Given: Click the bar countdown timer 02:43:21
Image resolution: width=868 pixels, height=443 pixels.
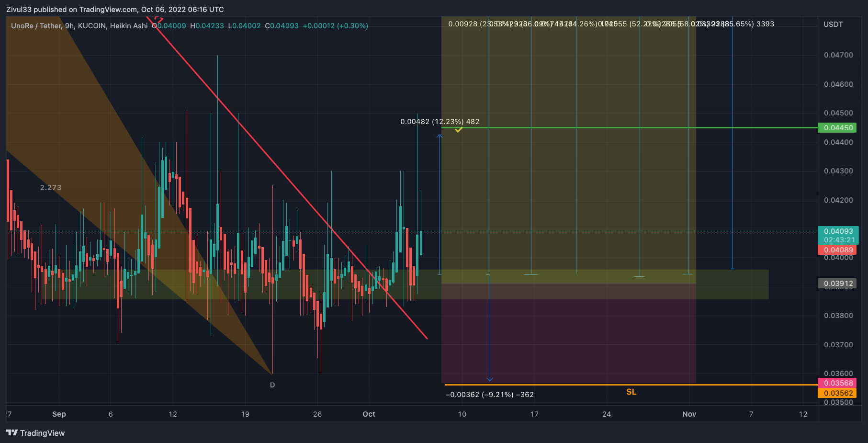Looking at the screenshot, I should coord(839,240).
